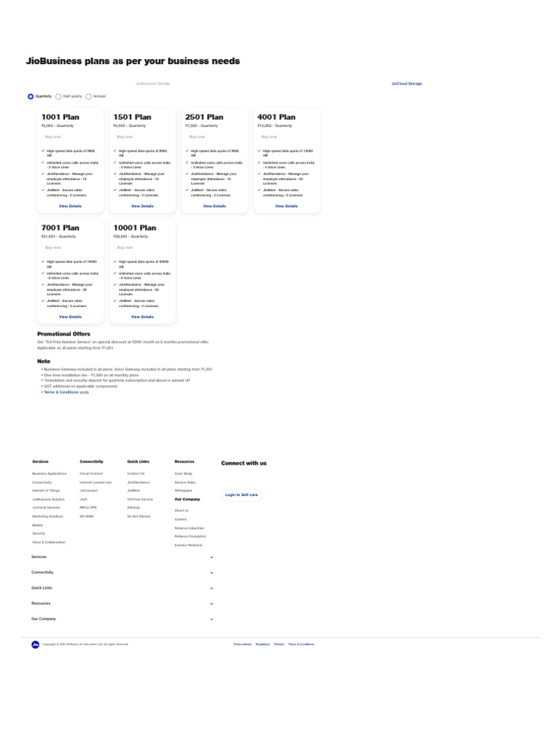
Task: Open the JioCloud Services footer link
Action: (46, 508)
